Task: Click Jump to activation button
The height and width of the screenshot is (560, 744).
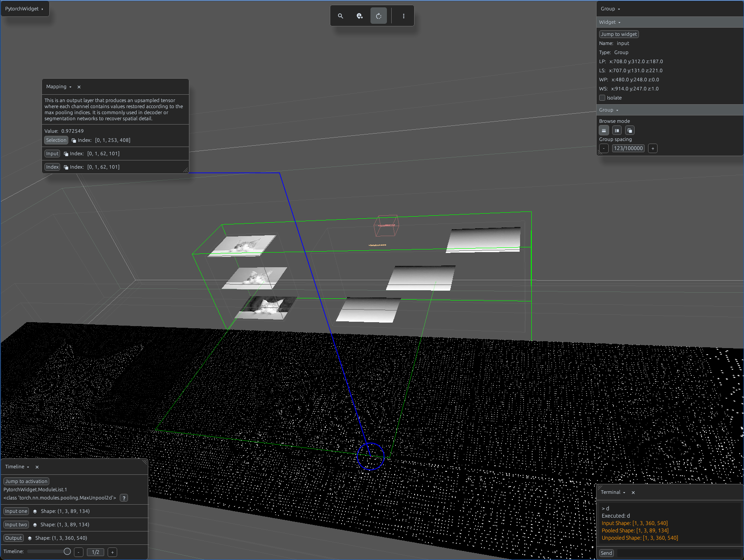Action: coord(26,482)
